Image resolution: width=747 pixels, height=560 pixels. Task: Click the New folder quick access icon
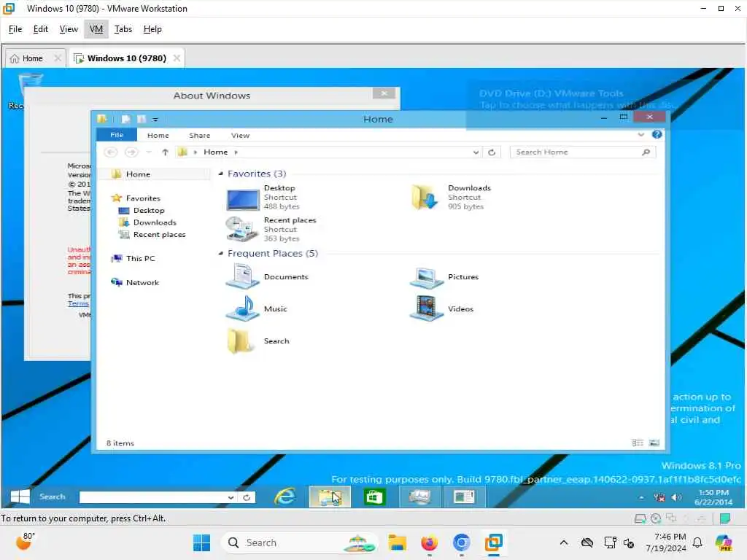click(142, 119)
